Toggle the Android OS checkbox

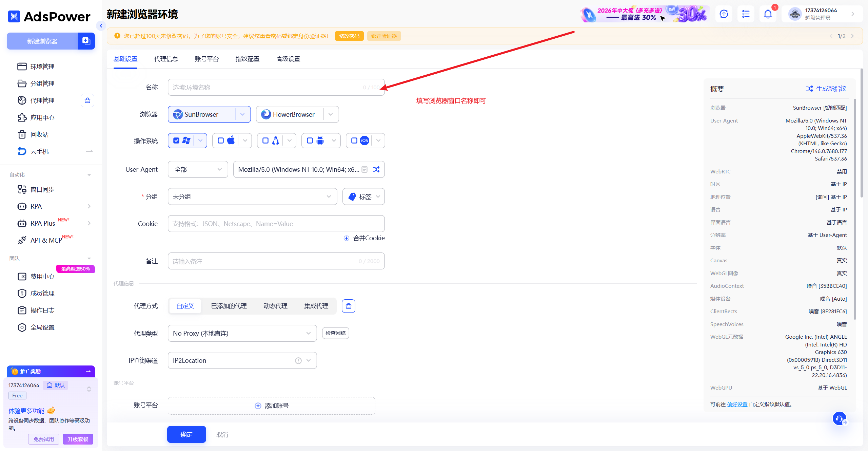pos(310,140)
